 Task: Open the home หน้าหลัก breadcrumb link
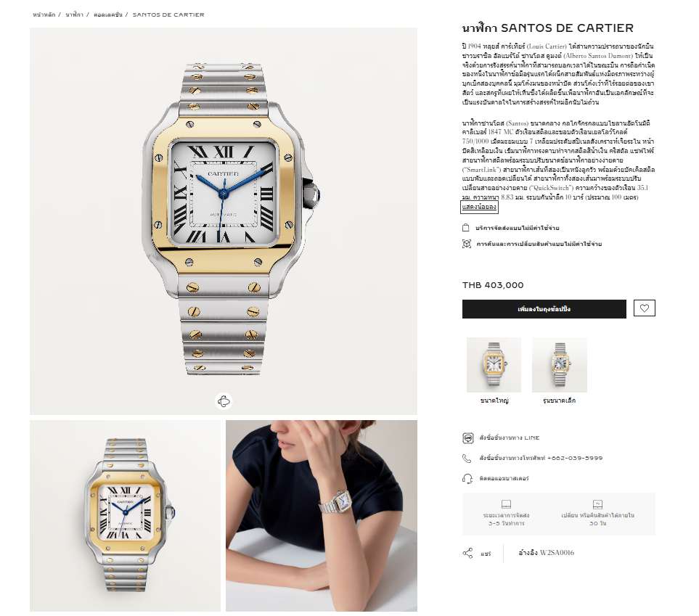44,15
